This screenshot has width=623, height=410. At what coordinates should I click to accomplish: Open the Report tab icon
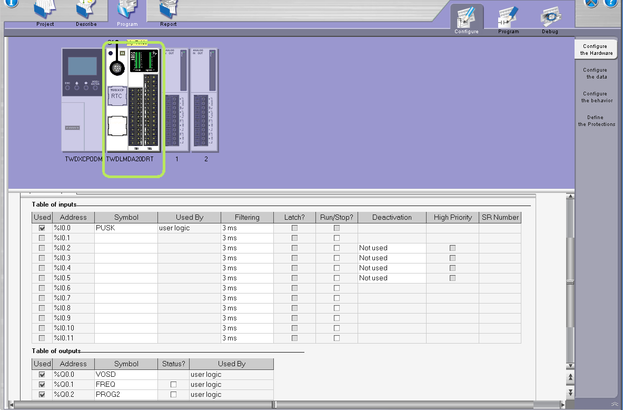tap(168, 11)
